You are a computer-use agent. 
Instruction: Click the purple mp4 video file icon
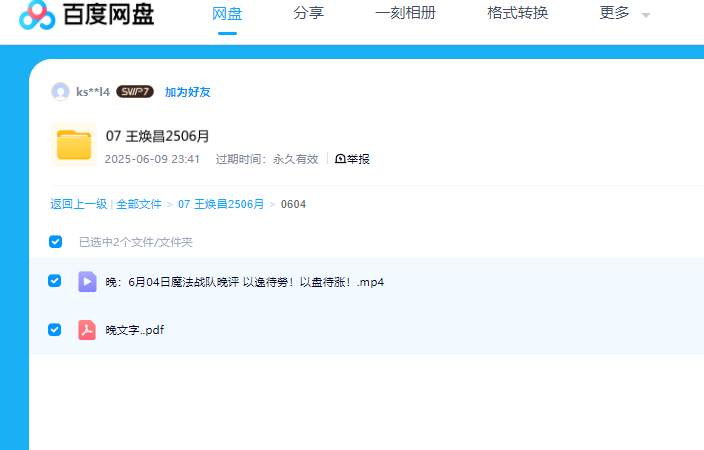point(87,282)
